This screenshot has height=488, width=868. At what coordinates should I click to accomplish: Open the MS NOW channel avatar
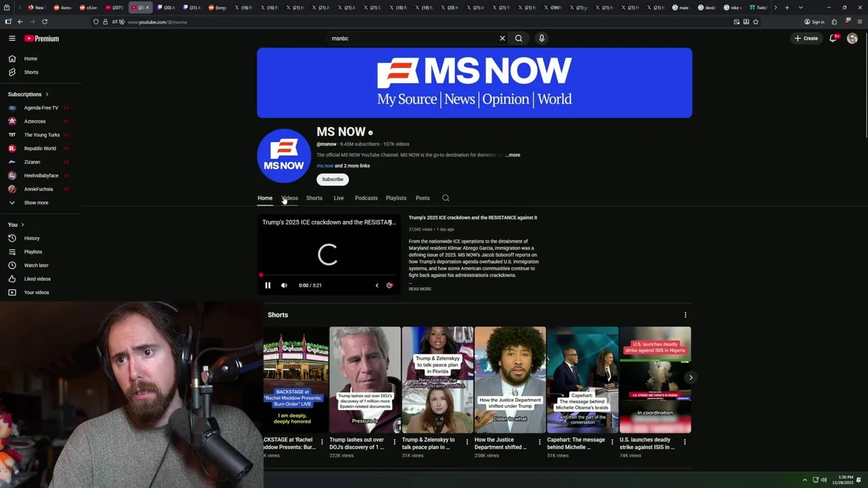(x=284, y=156)
